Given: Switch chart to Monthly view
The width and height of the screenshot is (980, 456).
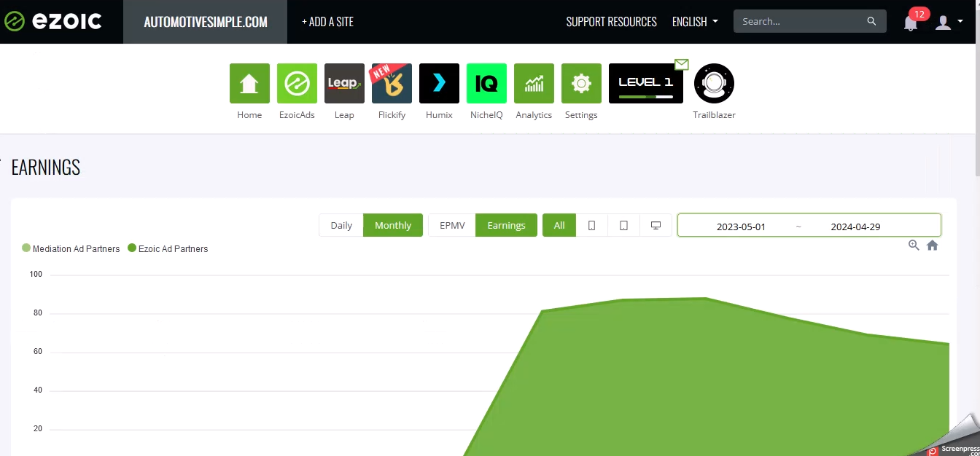Looking at the screenshot, I should click(x=393, y=225).
